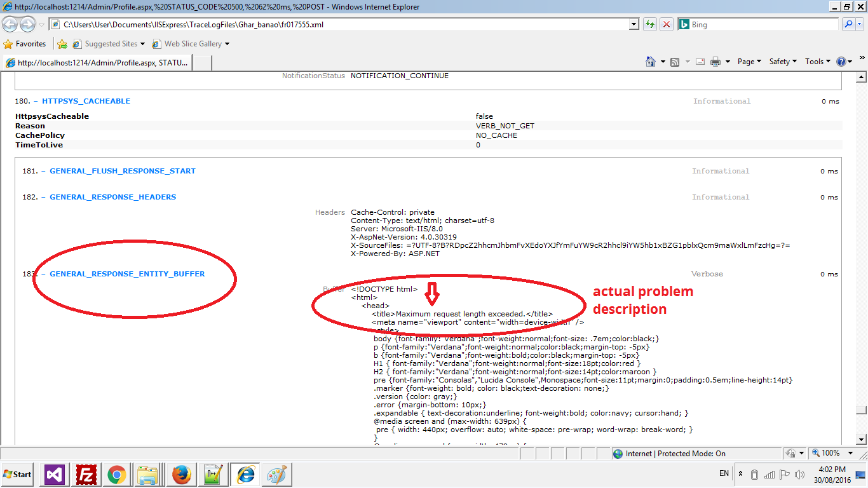Open the status bar security dropdown
This screenshot has width=868, height=488.
tap(802, 453)
